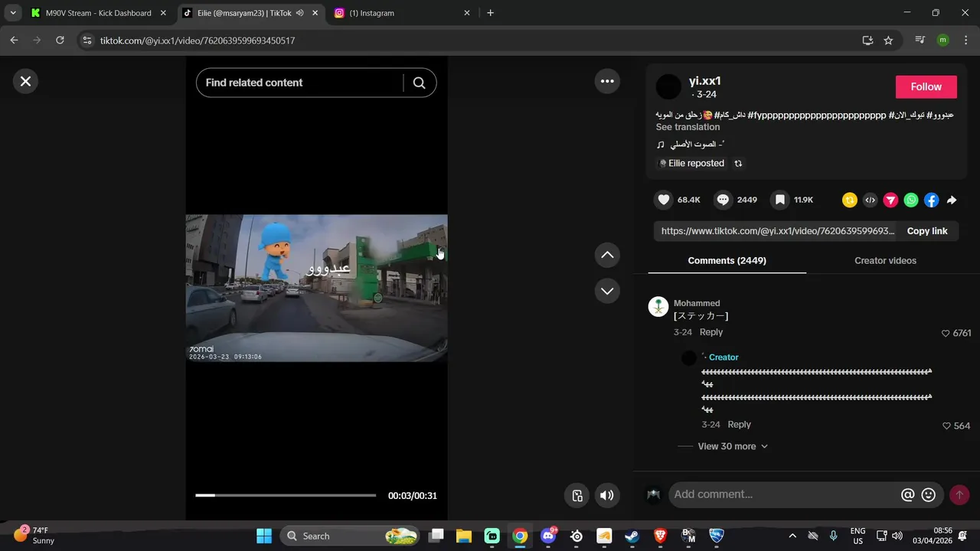Switch to the Creator videos tab
This screenshot has width=980, height=551.
pyautogui.click(x=885, y=261)
